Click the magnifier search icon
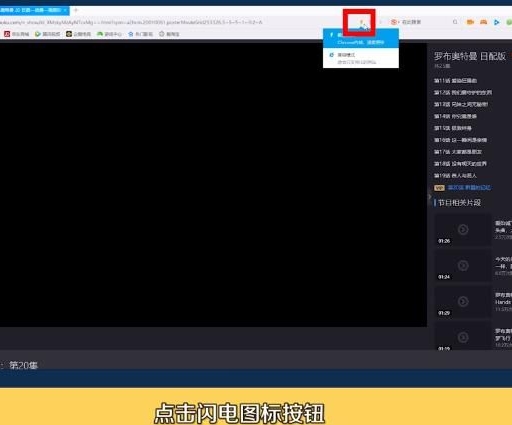The width and height of the screenshot is (512, 425). [x=455, y=22]
